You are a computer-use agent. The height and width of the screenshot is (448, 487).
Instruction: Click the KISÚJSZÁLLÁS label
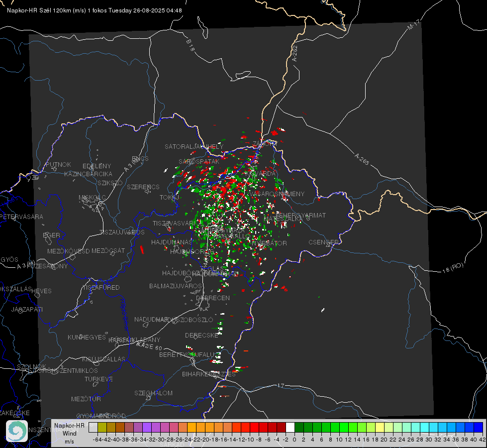tap(103, 359)
